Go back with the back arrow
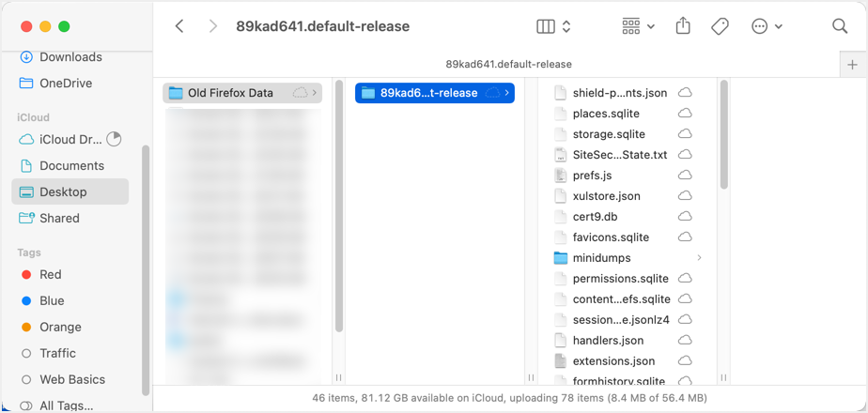 pos(179,26)
